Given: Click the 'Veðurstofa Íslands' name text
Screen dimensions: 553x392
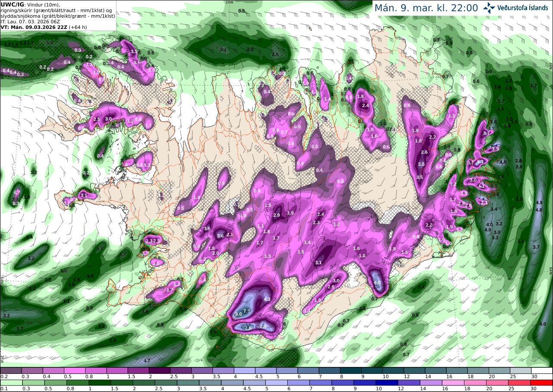Looking at the screenshot, I should point(523,8).
